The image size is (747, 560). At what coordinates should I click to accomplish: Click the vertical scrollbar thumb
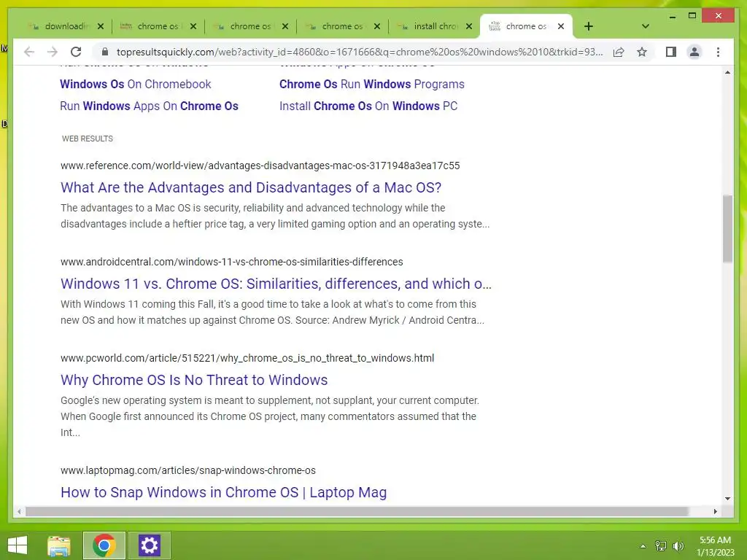(x=727, y=228)
